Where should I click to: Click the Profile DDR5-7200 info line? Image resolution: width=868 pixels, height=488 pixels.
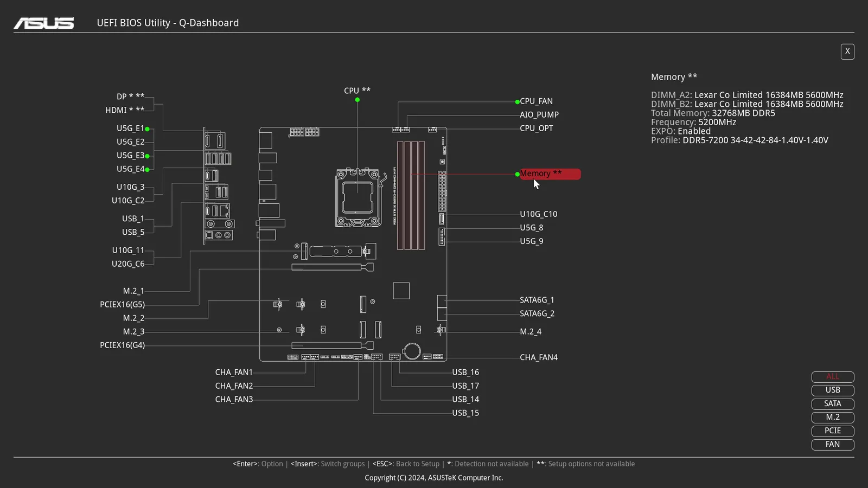tap(739, 140)
